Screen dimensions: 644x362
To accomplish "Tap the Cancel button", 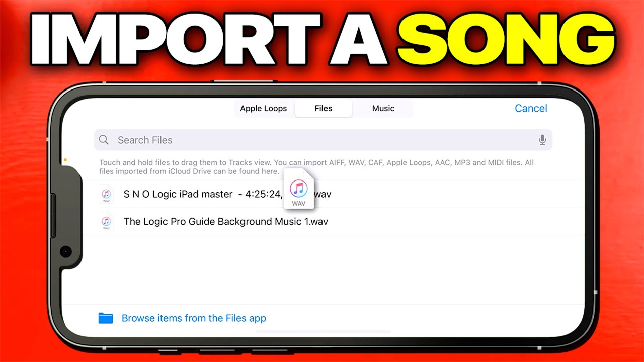I will point(531,108).
